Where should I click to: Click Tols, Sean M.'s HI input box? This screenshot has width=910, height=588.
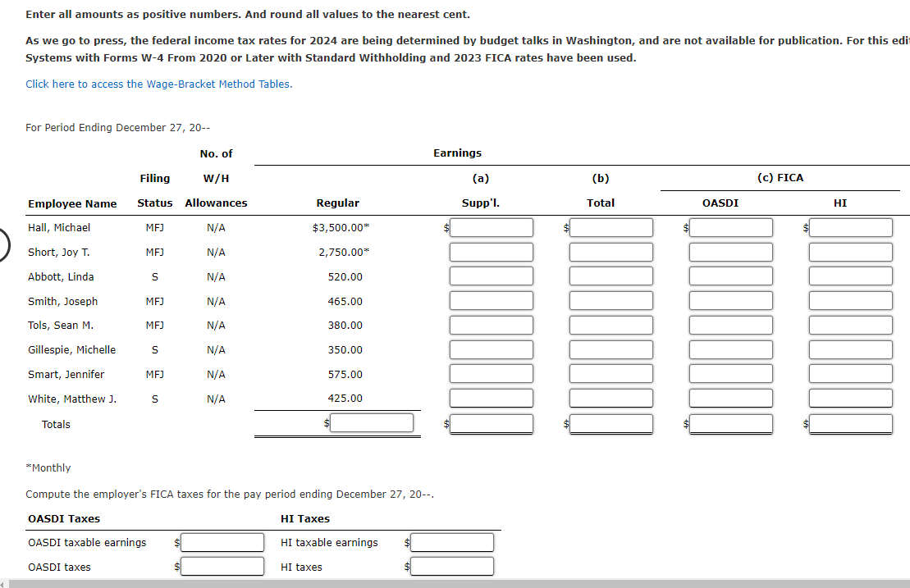tap(850, 325)
